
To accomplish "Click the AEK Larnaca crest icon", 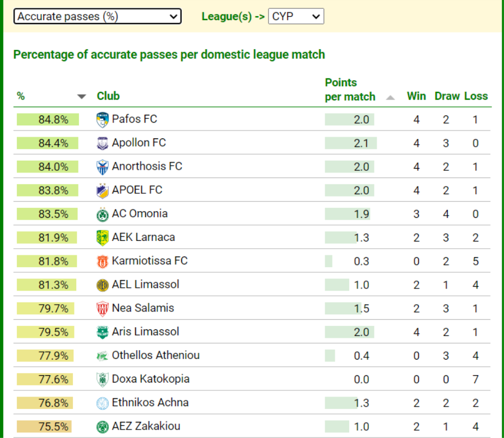I will point(102,237).
